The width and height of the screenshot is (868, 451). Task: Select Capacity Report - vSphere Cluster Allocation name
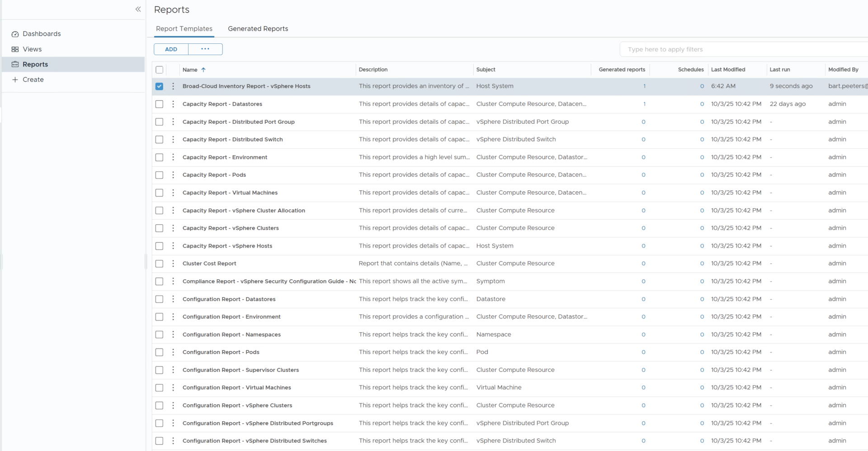point(244,211)
